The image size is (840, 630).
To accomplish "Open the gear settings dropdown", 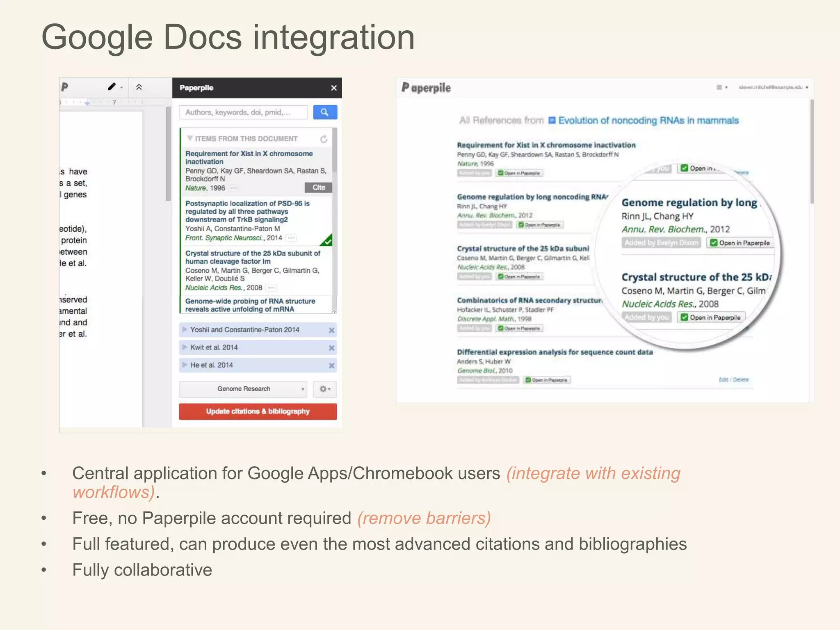I will (325, 389).
